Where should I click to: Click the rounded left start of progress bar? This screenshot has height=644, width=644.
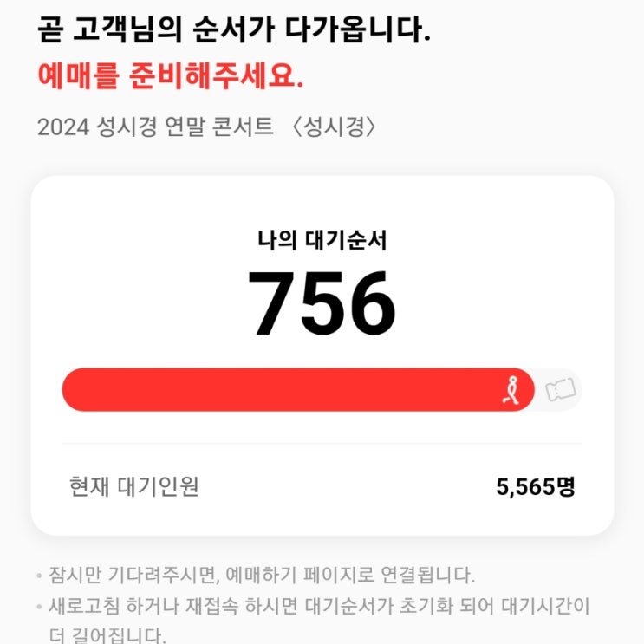(x=78, y=390)
